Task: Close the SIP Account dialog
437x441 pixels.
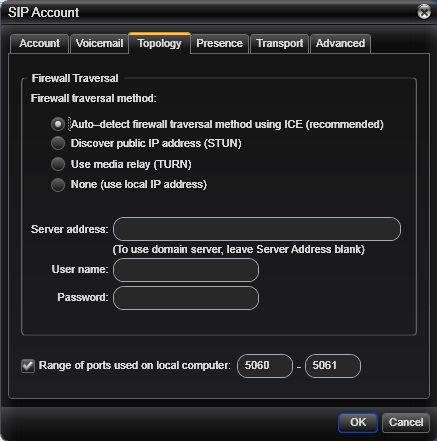Action: [x=424, y=12]
